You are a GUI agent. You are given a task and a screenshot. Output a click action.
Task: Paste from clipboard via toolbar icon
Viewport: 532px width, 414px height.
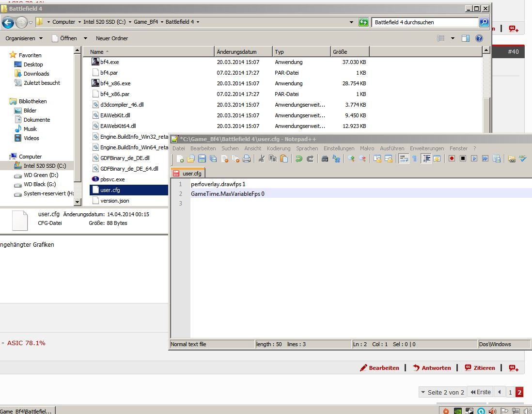pyautogui.click(x=284, y=159)
